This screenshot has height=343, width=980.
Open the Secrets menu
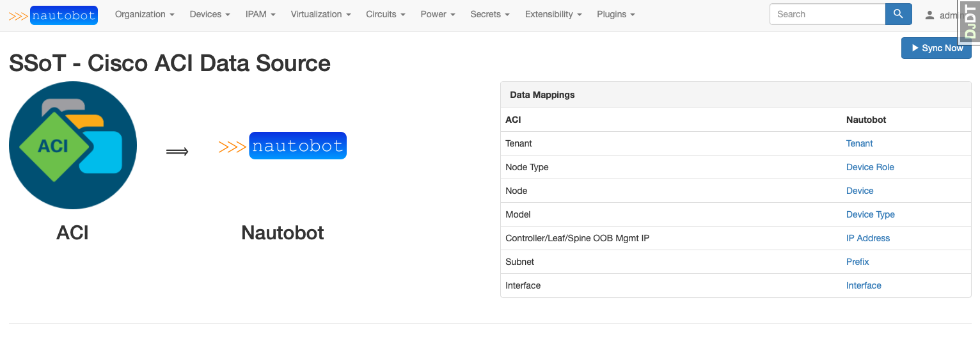(x=490, y=14)
